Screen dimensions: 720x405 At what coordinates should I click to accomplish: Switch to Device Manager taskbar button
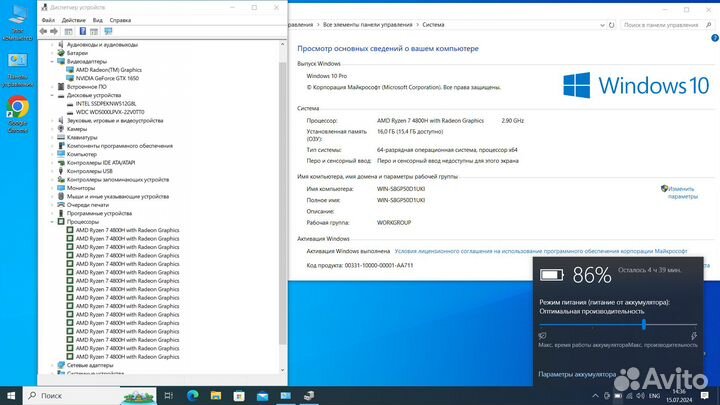pyautogui.click(x=309, y=395)
